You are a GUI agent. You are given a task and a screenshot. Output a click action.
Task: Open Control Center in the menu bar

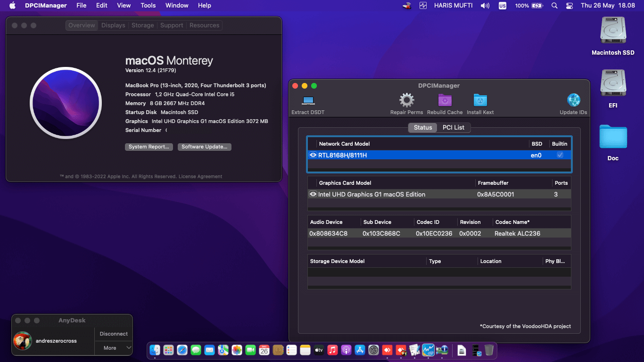tap(569, 6)
